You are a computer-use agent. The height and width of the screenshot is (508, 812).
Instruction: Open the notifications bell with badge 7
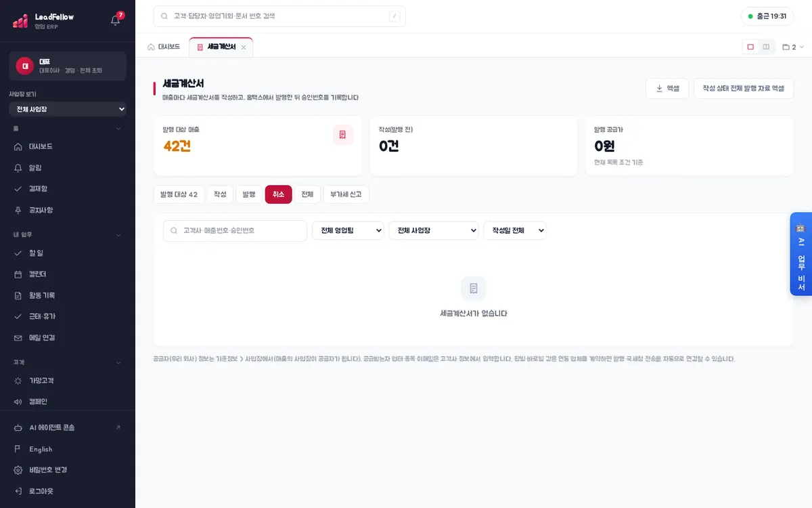pos(116,20)
